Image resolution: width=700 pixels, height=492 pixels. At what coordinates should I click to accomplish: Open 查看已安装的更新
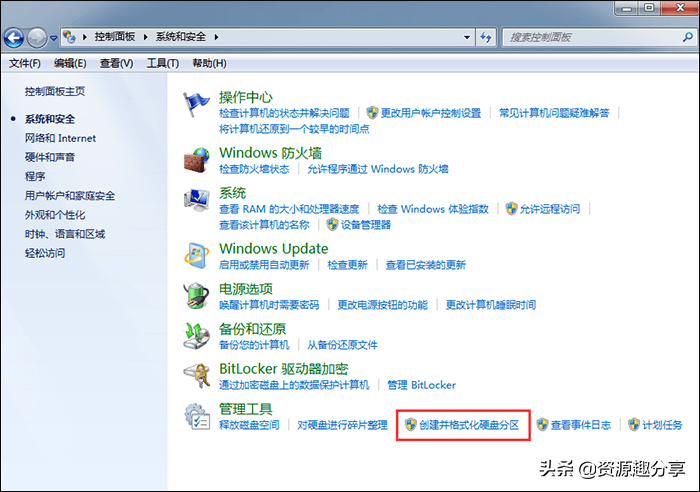[x=426, y=265]
